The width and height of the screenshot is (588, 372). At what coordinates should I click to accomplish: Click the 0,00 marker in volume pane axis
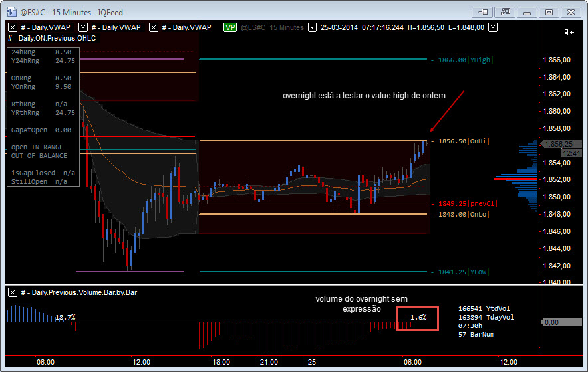pyautogui.click(x=561, y=322)
